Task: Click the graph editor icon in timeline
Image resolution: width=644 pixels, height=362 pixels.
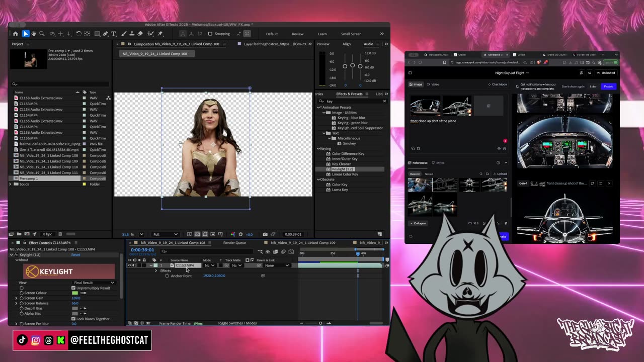Action: pyautogui.click(x=291, y=252)
